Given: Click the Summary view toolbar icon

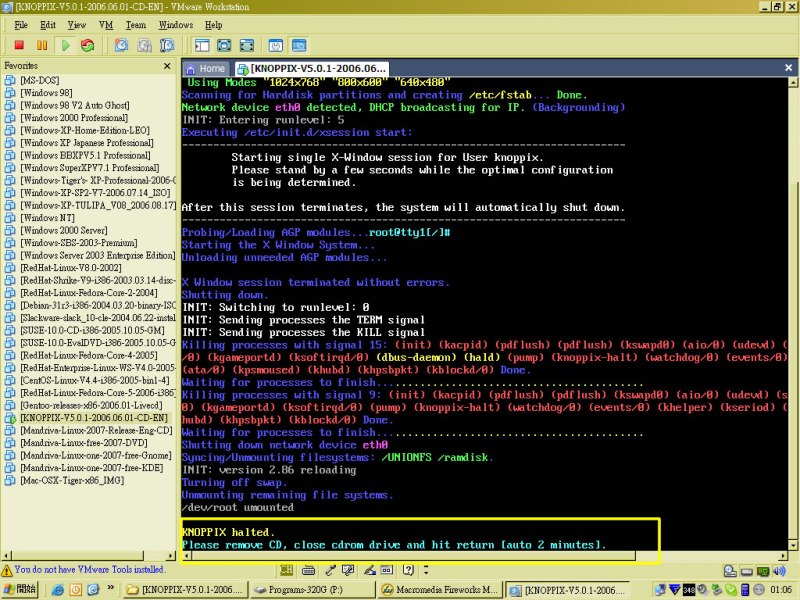Looking at the screenshot, I should [276, 45].
